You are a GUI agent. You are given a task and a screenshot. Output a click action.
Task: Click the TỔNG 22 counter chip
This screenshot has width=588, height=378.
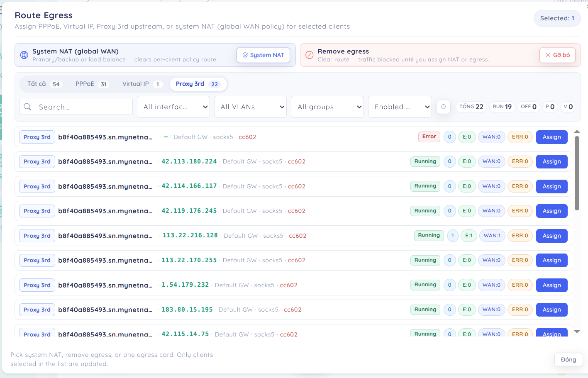tap(471, 107)
